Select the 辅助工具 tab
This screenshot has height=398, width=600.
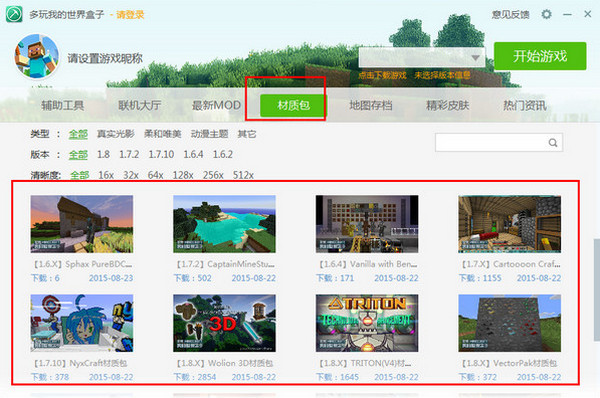click(x=62, y=105)
